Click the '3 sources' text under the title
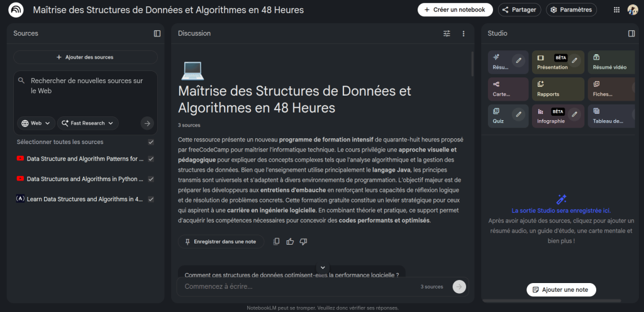The image size is (644, 312). (189, 125)
